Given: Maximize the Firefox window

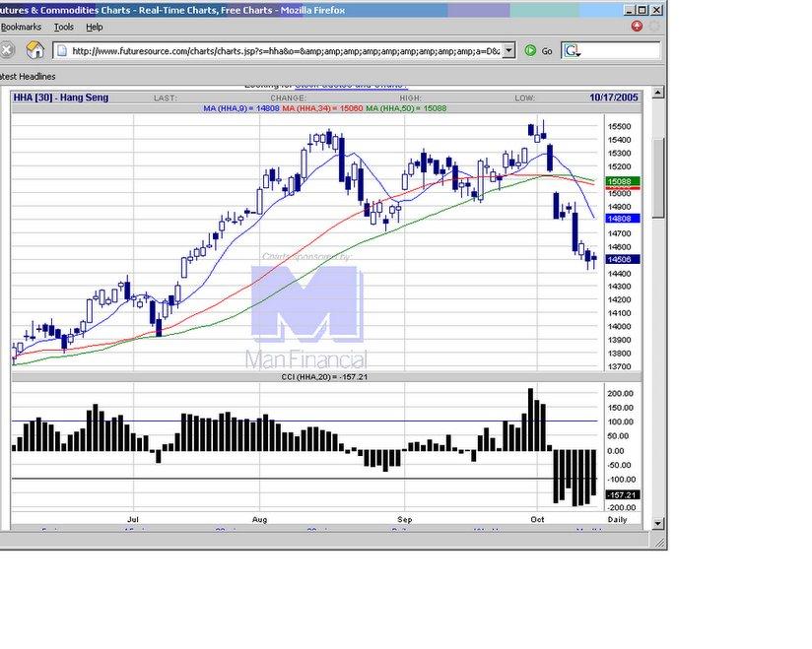Looking at the screenshot, I should click(643, 10).
